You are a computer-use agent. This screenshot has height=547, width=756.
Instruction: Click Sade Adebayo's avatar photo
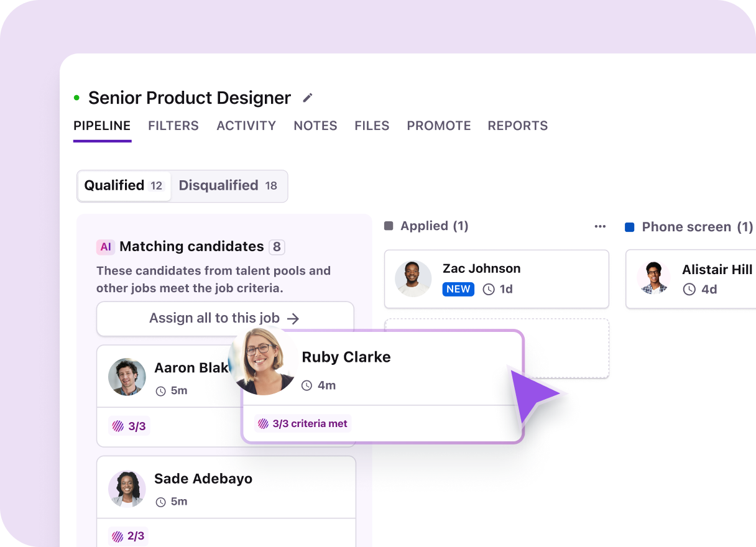pyautogui.click(x=127, y=489)
